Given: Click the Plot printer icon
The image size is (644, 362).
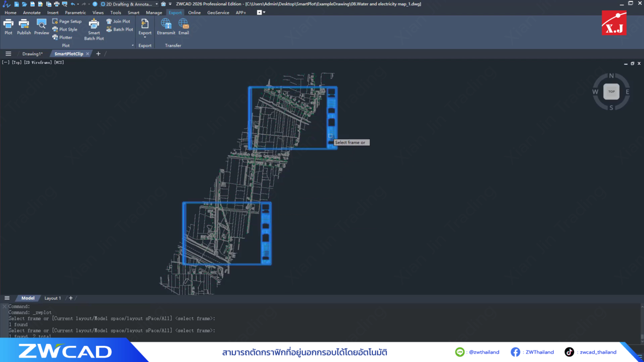Looking at the screenshot, I should pos(8,27).
